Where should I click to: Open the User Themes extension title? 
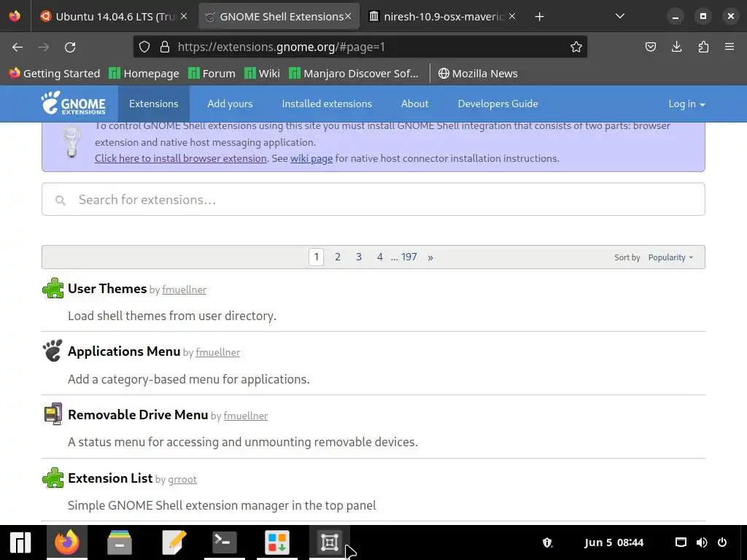click(107, 289)
